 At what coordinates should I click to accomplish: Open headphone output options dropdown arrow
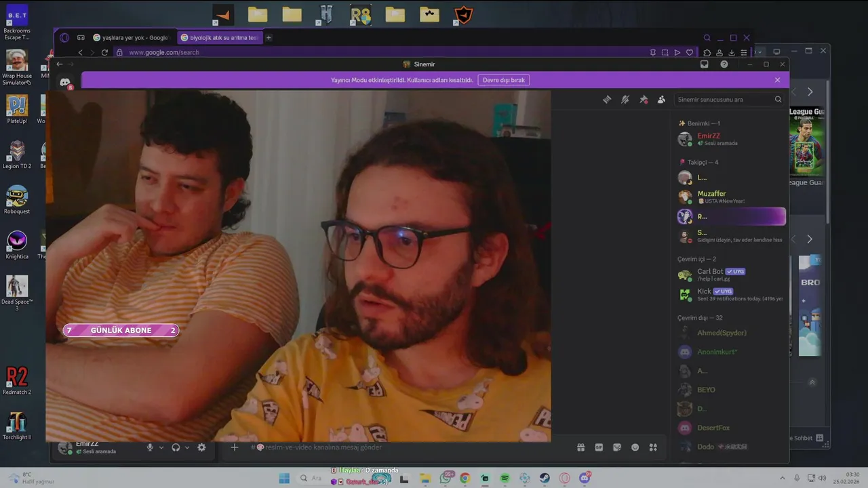pos(187,447)
